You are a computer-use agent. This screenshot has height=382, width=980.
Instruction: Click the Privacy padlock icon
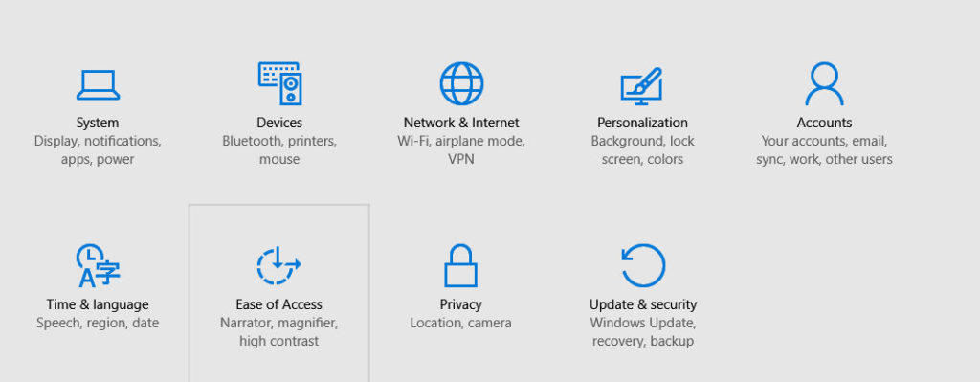460,266
